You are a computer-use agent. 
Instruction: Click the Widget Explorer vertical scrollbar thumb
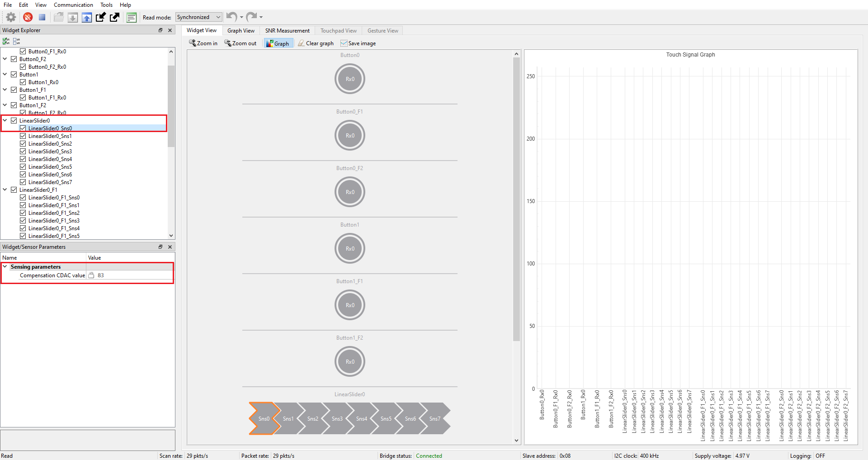click(x=171, y=106)
